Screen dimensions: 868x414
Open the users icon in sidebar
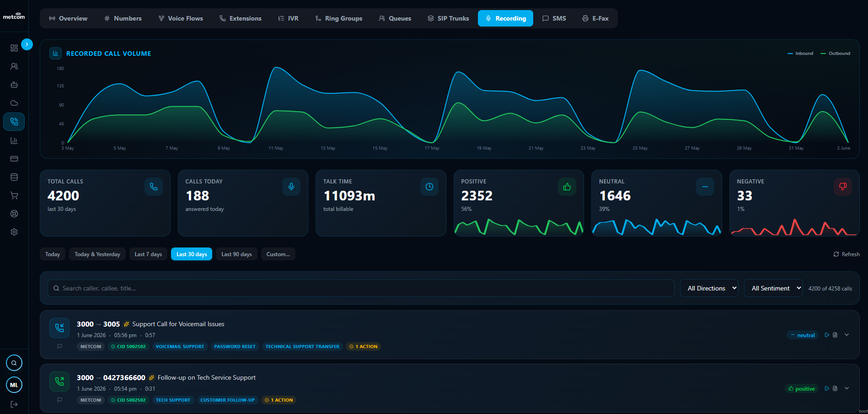14,66
